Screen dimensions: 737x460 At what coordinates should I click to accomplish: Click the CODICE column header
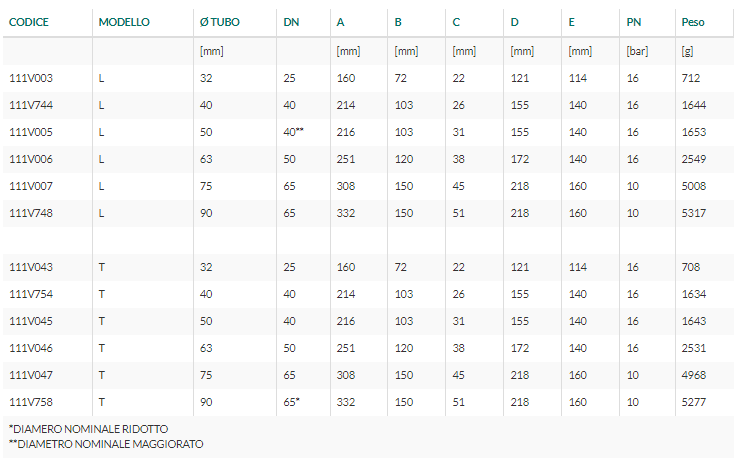coord(29,22)
